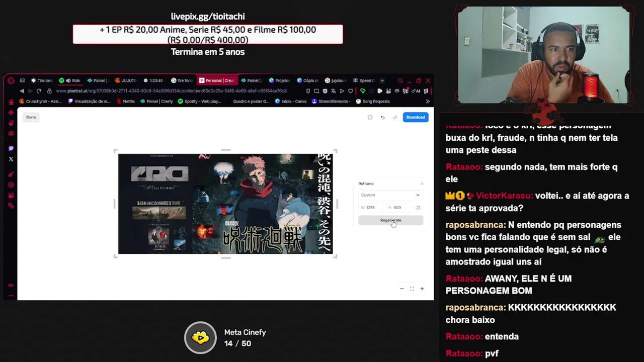
Task: Close the Reframe panel
Action: click(422, 184)
